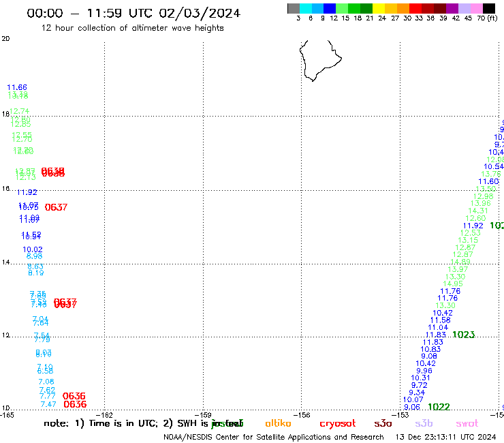This screenshot has width=504, height=443.
Task: Click the '-156' longitude axis label
Action: tap(302, 415)
